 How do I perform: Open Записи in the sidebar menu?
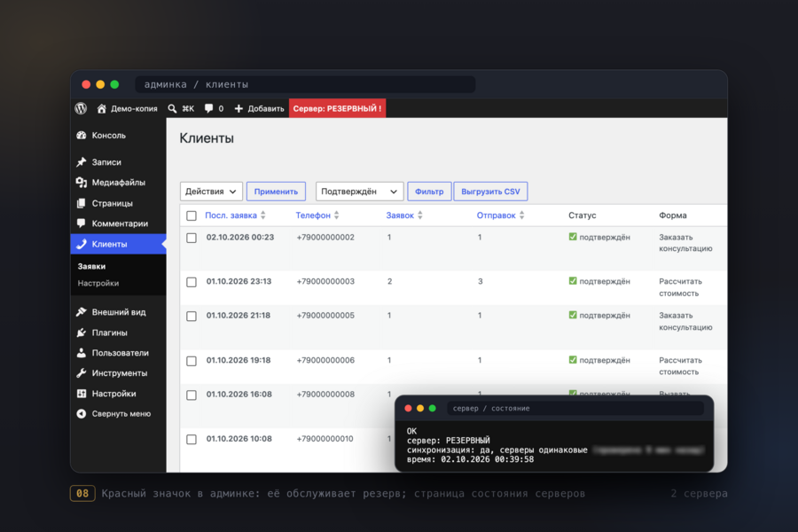tap(118, 162)
